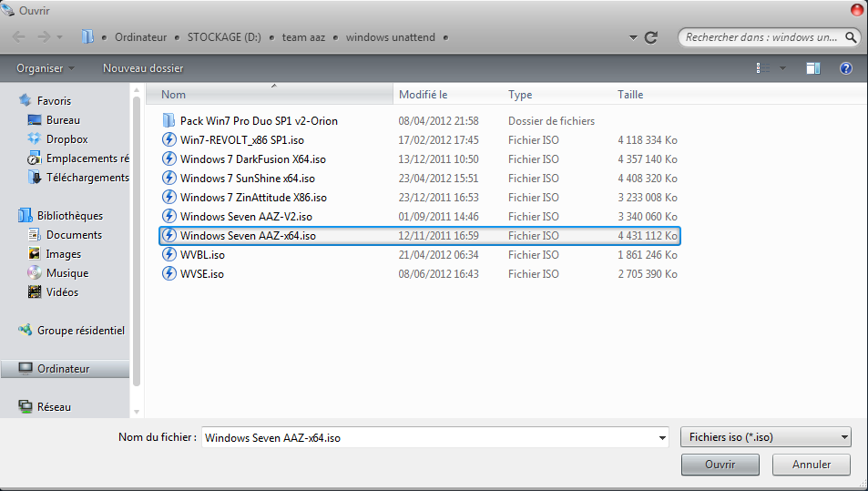Select Windows Seven AAZ-x64.iso in the list
Screen dimensions: 868x491
click(420, 236)
